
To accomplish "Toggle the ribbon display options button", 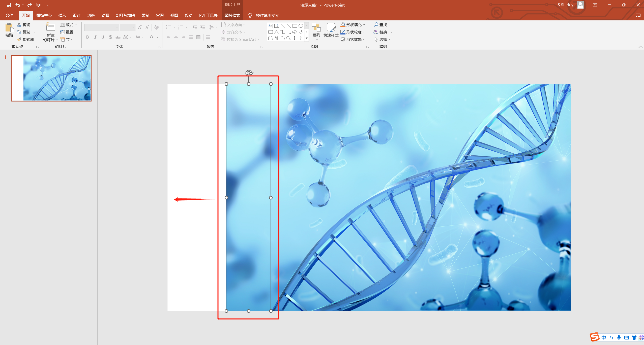I will pyautogui.click(x=595, y=5).
